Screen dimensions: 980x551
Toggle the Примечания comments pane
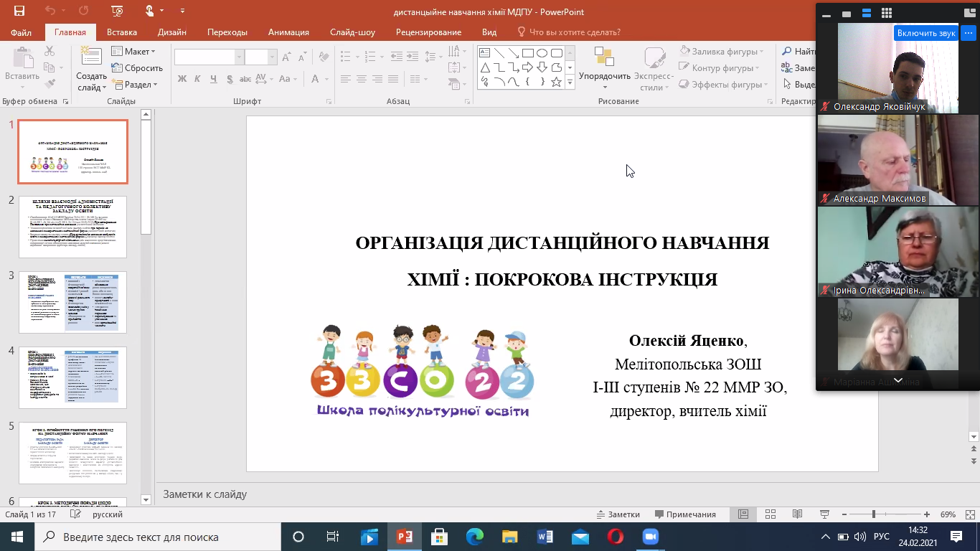coord(684,514)
